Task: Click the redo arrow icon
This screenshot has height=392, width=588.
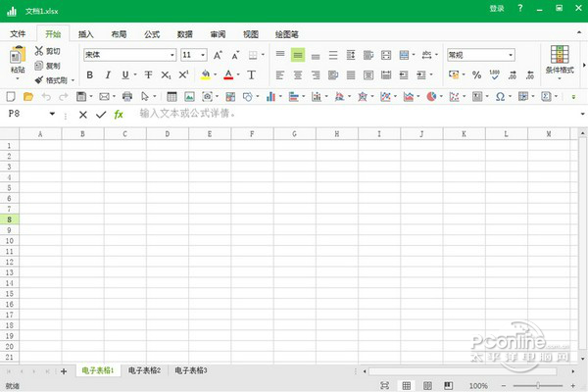Action: [64, 97]
